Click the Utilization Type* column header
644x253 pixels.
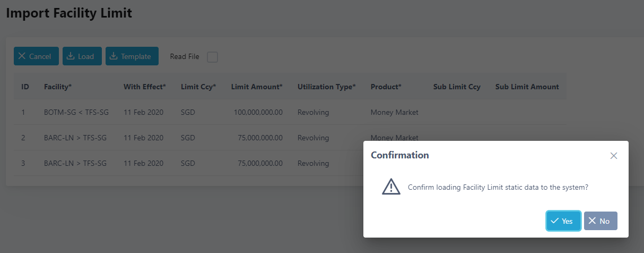[x=326, y=87]
